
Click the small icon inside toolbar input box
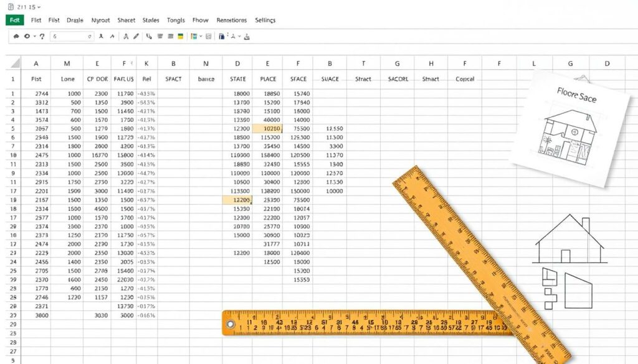click(90, 37)
